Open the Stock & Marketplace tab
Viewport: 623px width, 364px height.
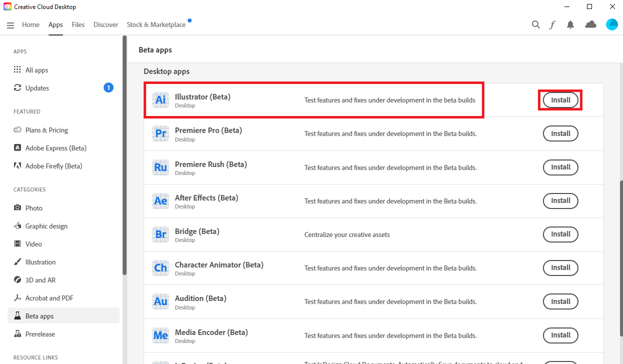tap(156, 24)
